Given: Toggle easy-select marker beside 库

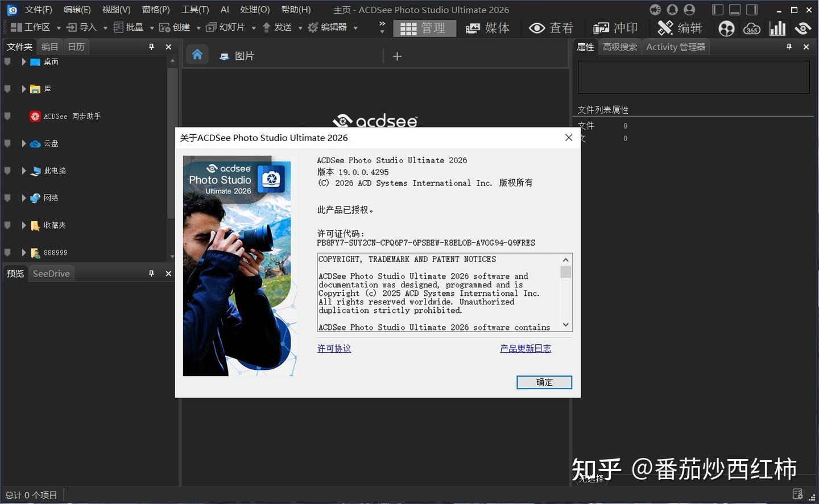Looking at the screenshot, I should pyautogui.click(x=7, y=89).
